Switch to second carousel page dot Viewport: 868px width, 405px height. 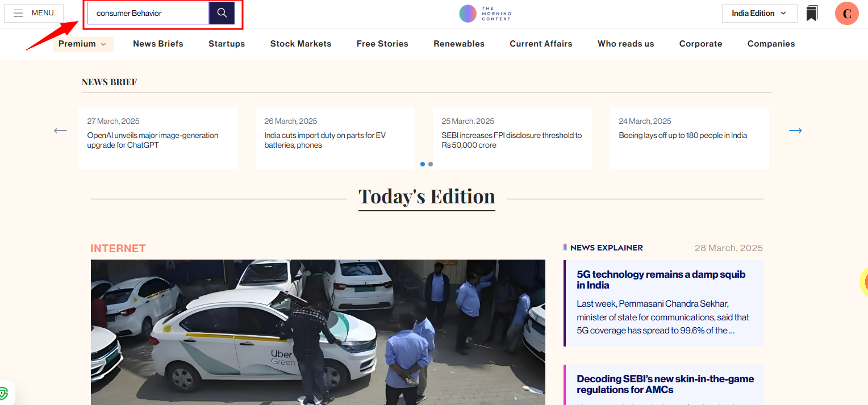tap(431, 164)
